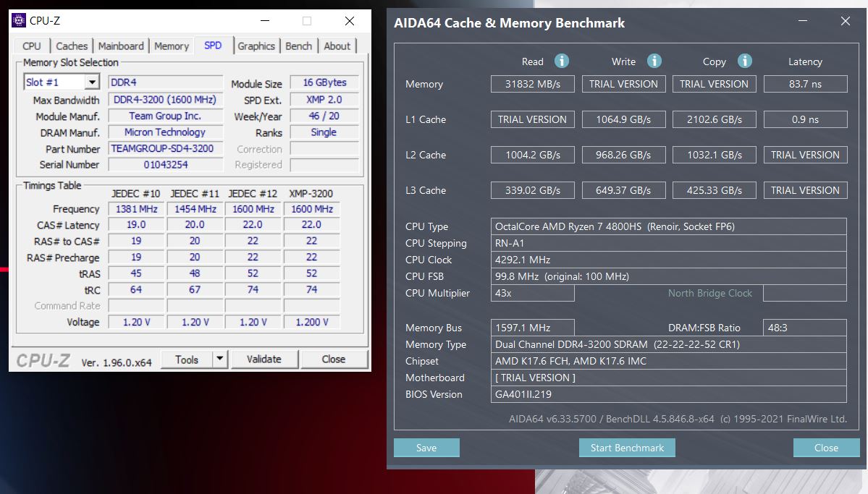Select the Memory tab in CPU-Z

(x=171, y=46)
